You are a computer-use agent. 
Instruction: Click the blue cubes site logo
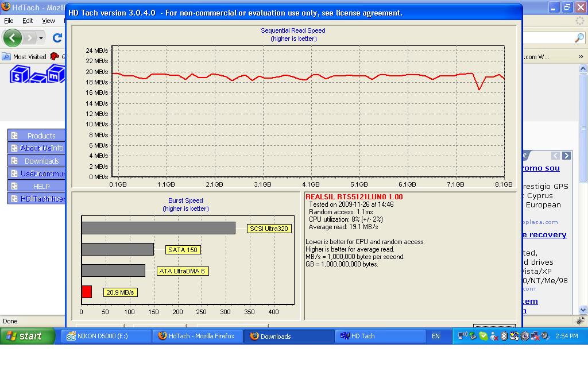pyautogui.click(x=37, y=74)
